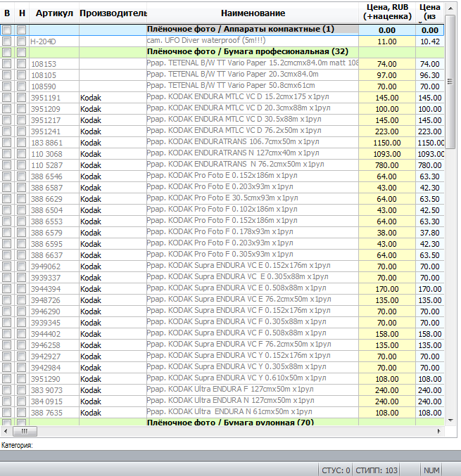461x476 pixels.
Task: Click article number 384 0915
Action: click(46, 401)
